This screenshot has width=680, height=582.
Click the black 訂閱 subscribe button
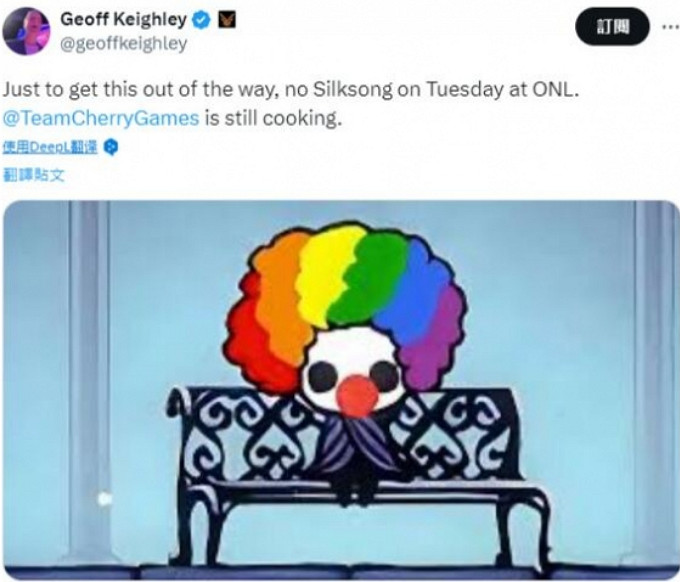612,27
